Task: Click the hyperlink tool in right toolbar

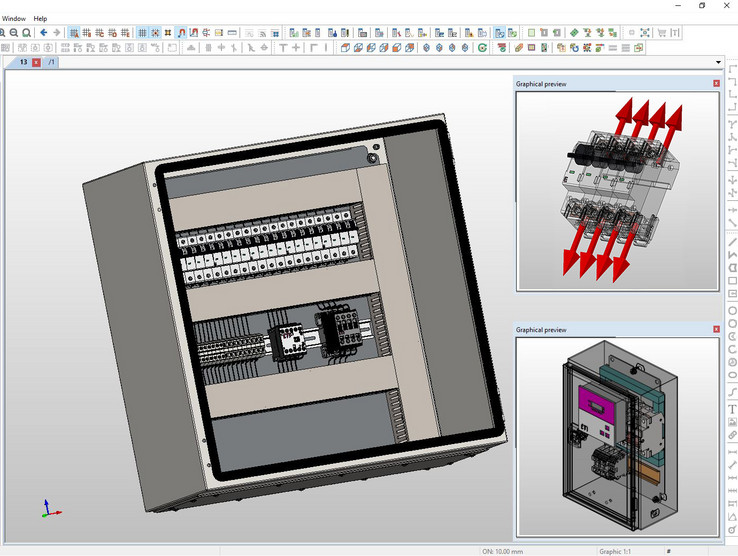Action: coord(732,436)
